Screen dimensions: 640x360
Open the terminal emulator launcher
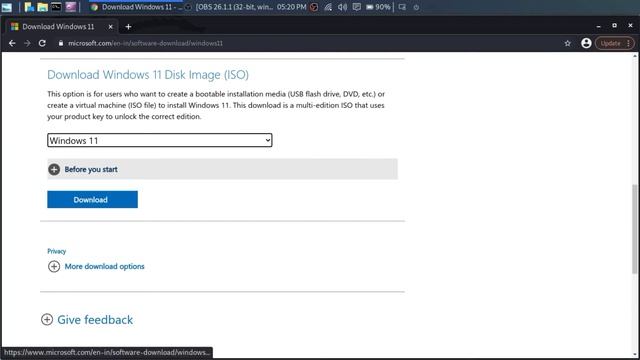56,7
